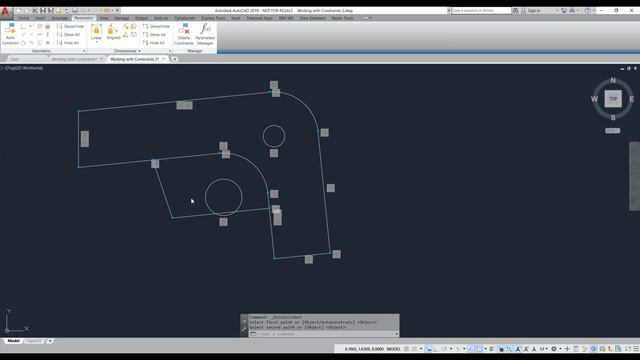The image size is (640, 360).
Task: Click the coordinates readout in status bar
Action: tap(364, 349)
